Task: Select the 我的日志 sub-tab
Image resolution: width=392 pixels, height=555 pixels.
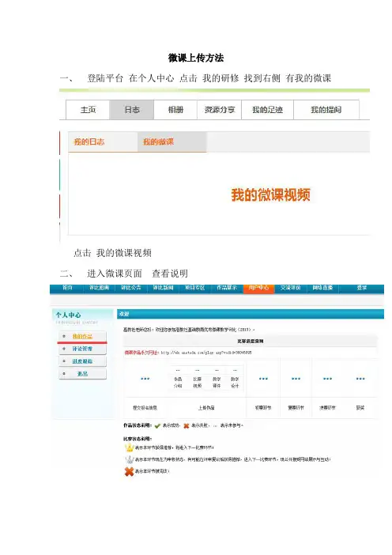Action: point(103,142)
